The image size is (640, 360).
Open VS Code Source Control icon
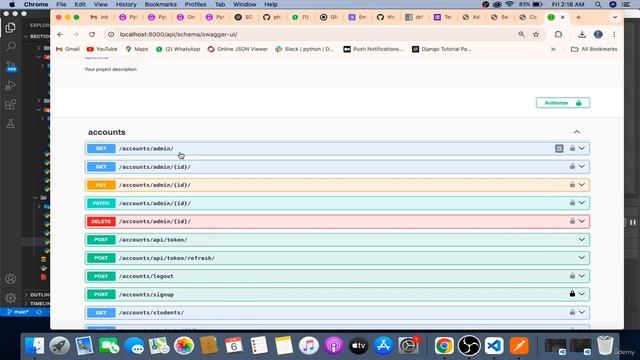(x=11, y=66)
